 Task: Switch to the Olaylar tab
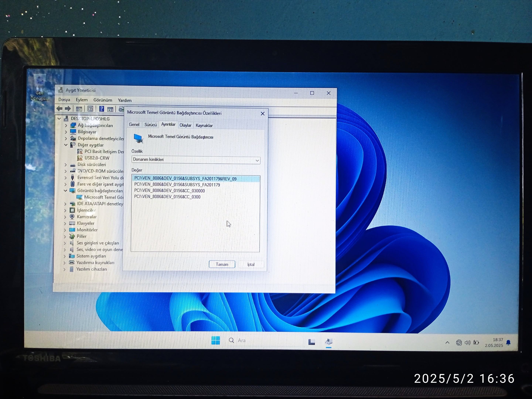pos(185,125)
